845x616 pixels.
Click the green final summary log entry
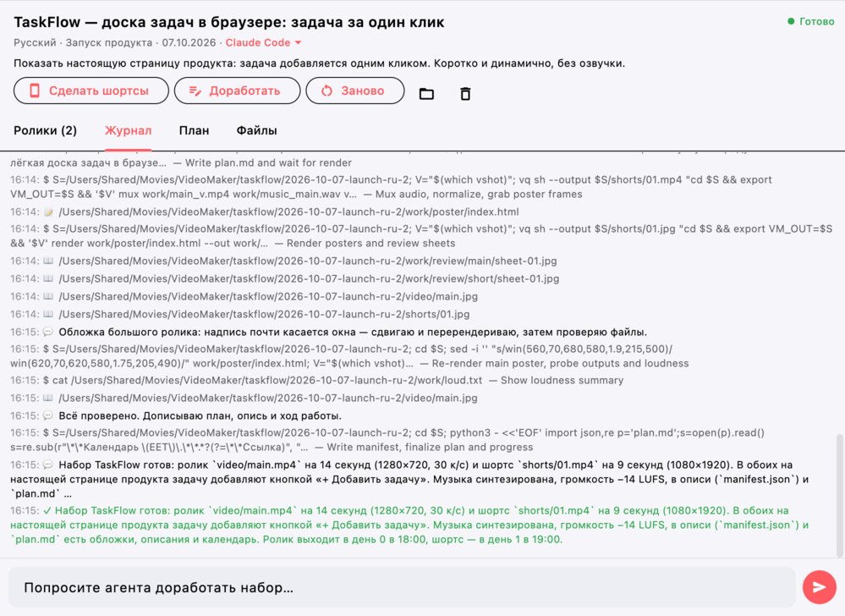click(x=409, y=525)
